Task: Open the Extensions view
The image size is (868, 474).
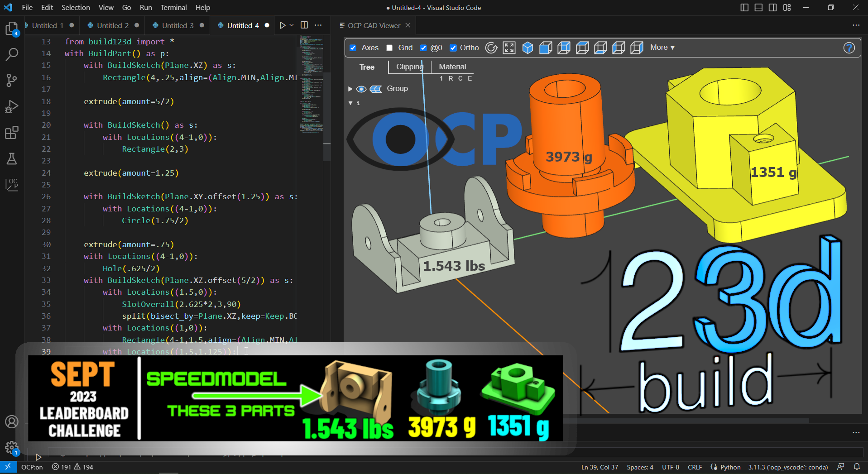Action: 12,133
